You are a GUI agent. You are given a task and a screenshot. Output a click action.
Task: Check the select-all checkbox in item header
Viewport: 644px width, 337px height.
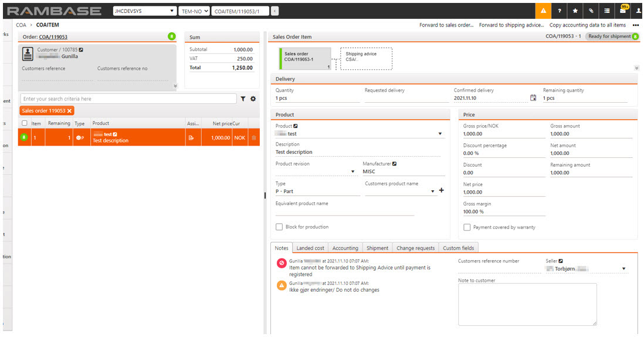pos(24,123)
